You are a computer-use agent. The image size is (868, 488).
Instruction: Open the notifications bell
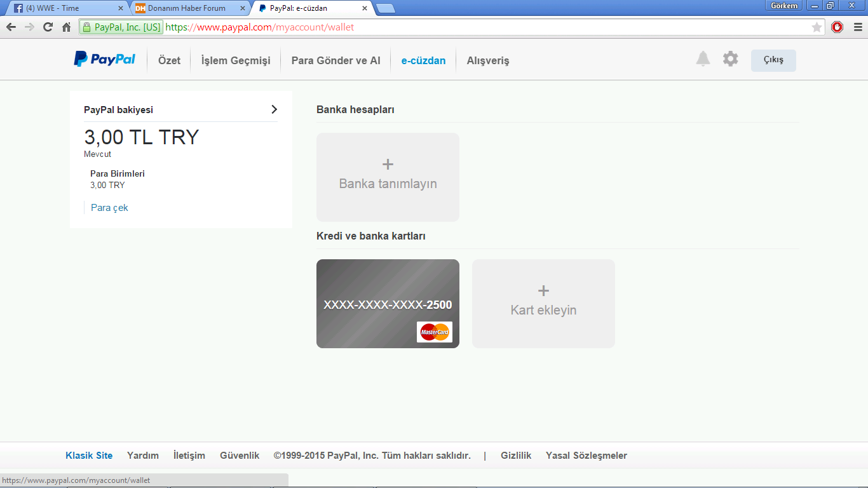[x=703, y=59]
